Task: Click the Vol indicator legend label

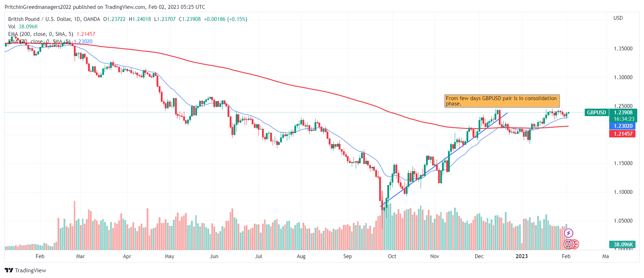Action: click(x=12, y=27)
